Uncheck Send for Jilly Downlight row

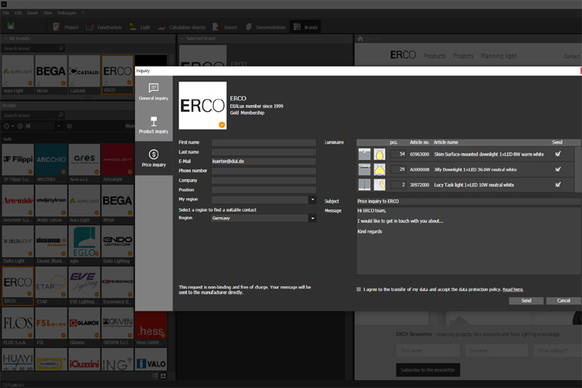[x=558, y=169]
